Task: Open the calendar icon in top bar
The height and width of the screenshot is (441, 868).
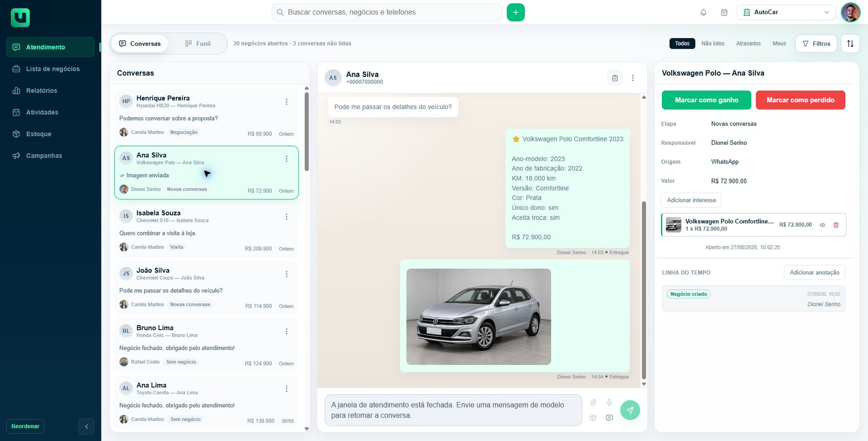Action: (x=724, y=12)
